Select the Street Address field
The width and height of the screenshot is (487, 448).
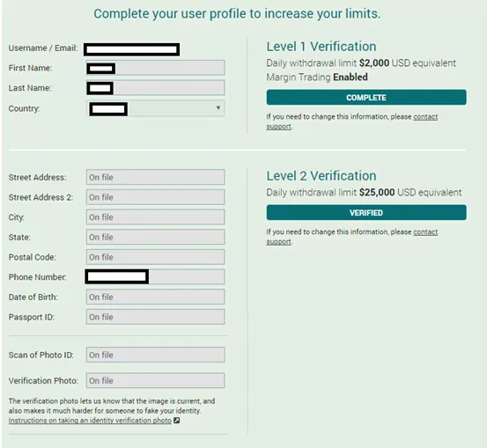[x=155, y=177]
